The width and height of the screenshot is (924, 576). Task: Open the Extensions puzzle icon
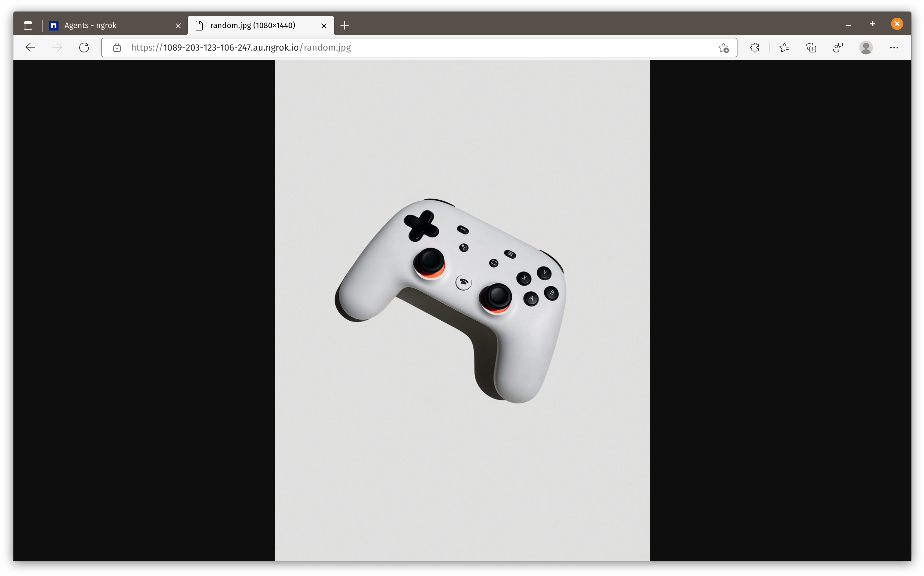tap(755, 48)
